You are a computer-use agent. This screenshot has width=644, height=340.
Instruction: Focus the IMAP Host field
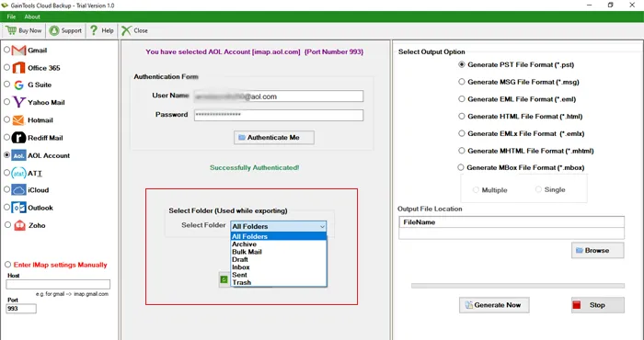point(58,284)
